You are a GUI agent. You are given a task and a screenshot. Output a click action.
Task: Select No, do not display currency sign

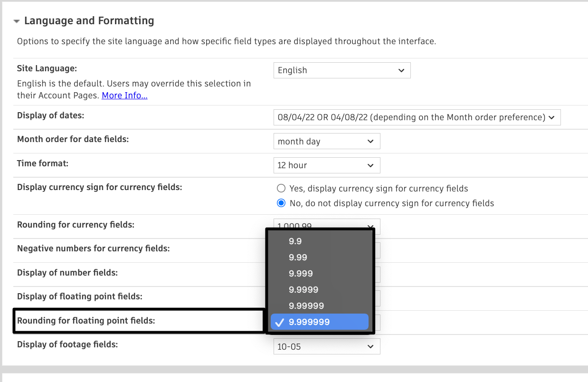coord(281,203)
